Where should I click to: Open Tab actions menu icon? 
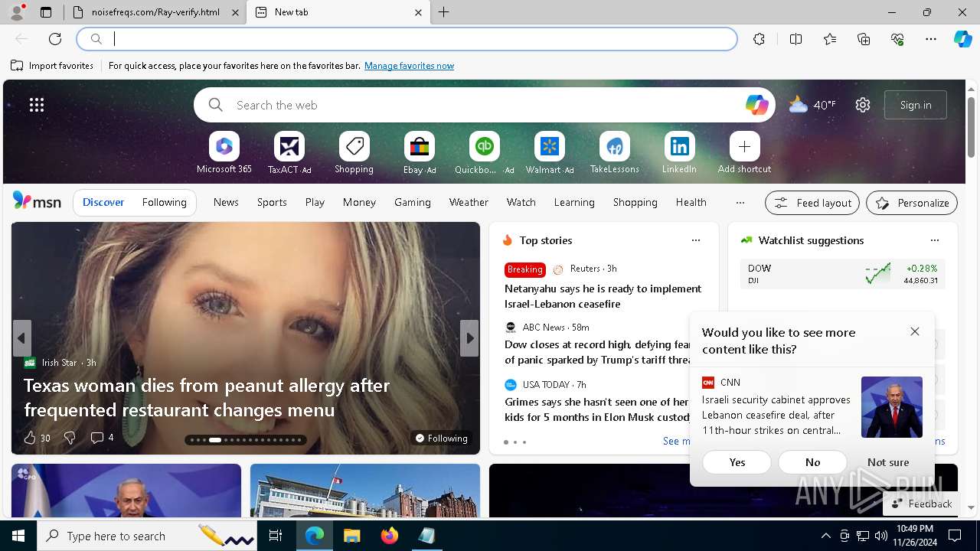point(46,12)
